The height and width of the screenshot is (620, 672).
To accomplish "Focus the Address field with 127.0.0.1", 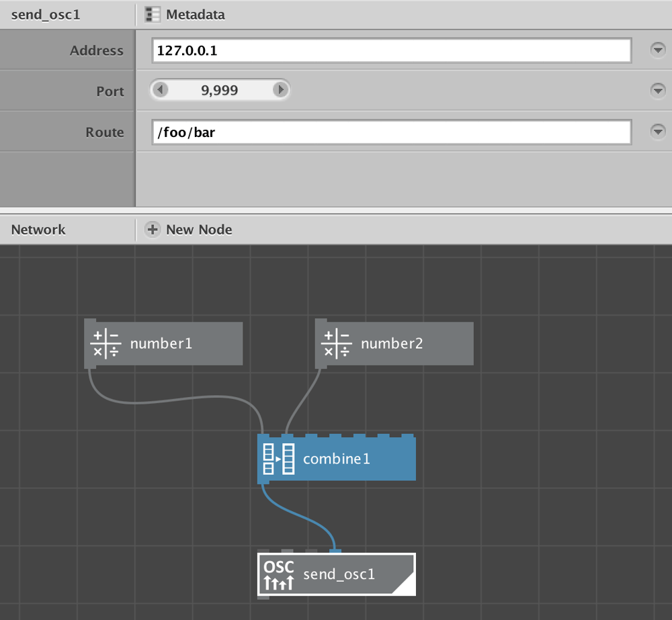I will point(392,50).
